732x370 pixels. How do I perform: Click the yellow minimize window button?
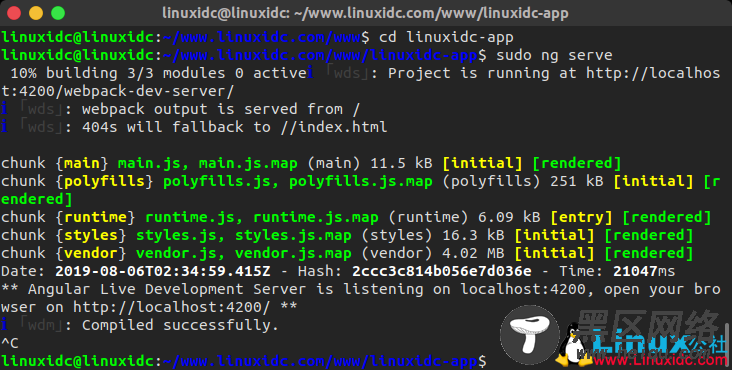(x=36, y=13)
